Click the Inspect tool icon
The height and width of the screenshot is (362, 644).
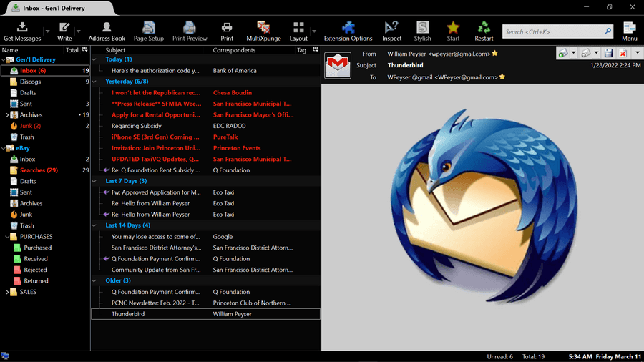coord(391,28)
